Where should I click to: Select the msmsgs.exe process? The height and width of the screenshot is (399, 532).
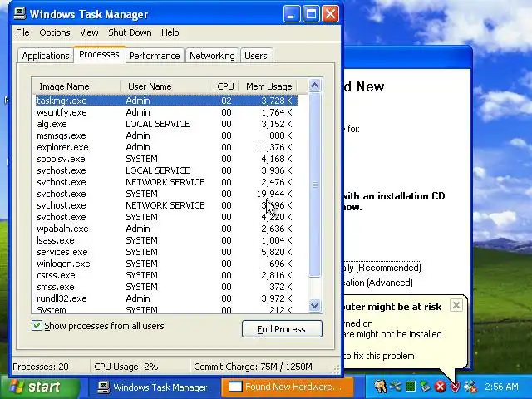pos(166,135)
